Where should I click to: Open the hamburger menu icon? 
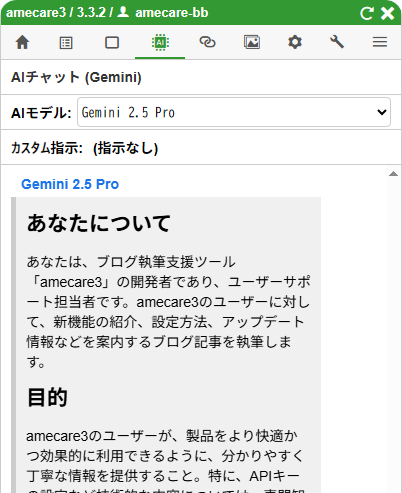point(380,42)
